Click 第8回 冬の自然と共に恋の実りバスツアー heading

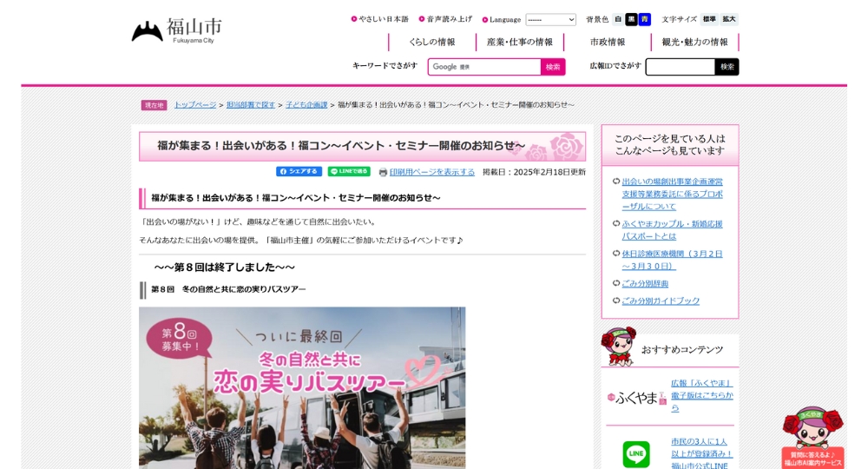pyautogui.click(x=228, y=289)
